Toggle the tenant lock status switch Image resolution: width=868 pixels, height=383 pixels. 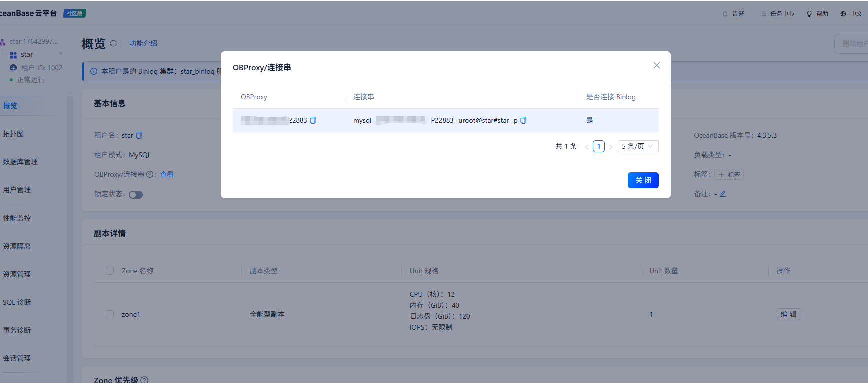click(136, 195)
